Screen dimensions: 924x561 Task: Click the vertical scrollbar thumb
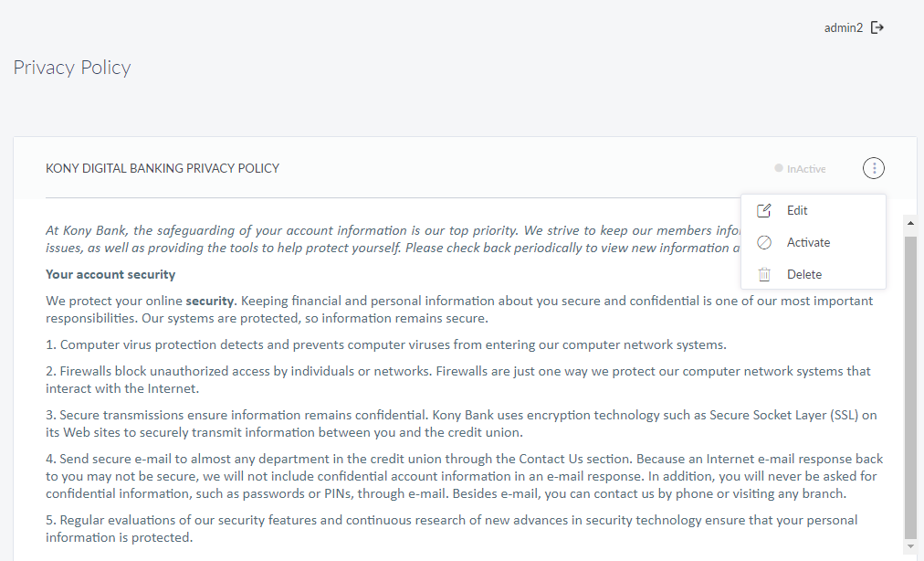tap(910, 384)
